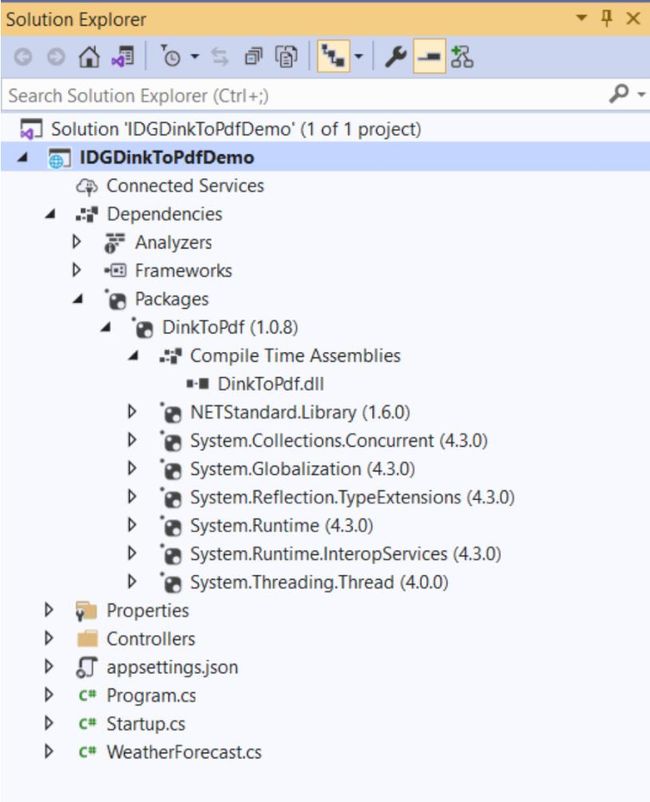
Task: Collapse the Dependencies node
Action: pos(50,214)
